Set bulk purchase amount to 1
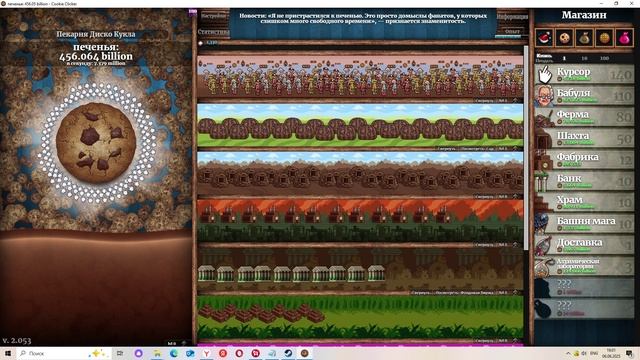This screenshot has width=640, height=360. pos(564,58)
